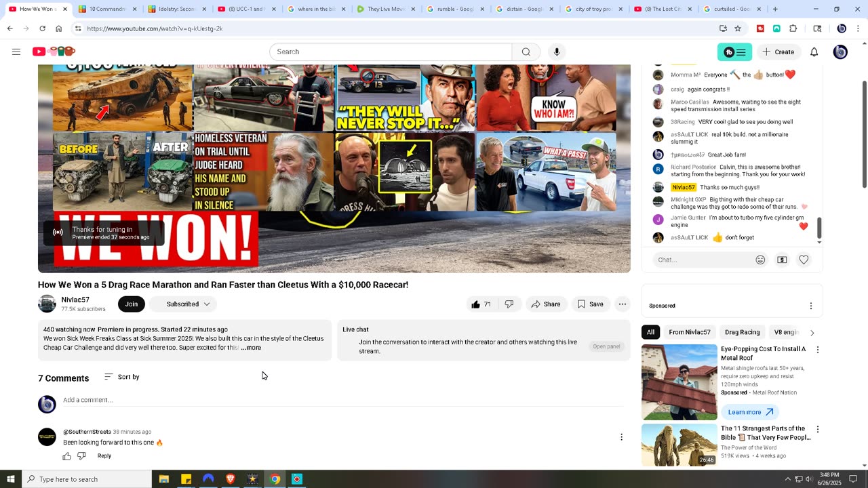Click the Open panel button for live chat
The image size is (868, 488).
pyautogui.click(x=606, y=346)
